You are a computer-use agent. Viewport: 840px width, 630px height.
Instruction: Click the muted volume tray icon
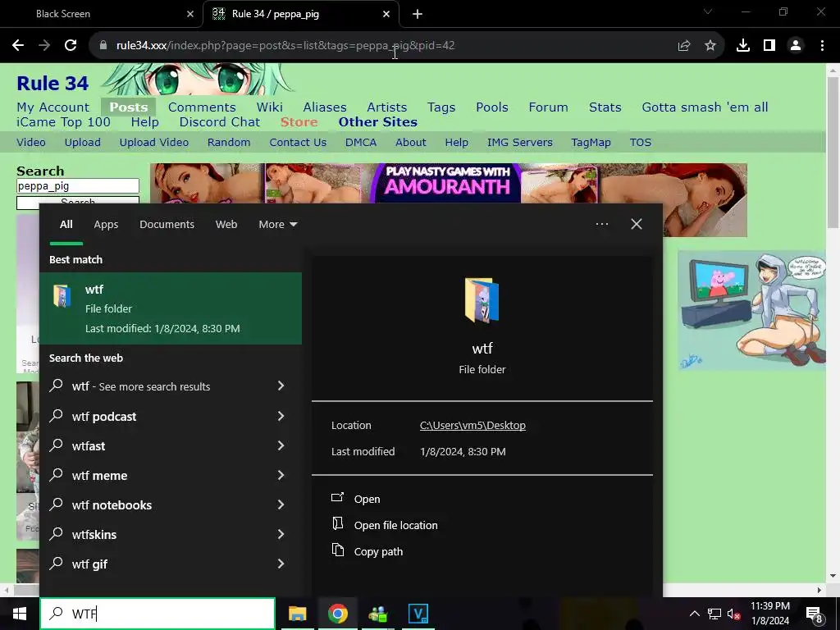[x=733, y=614]
